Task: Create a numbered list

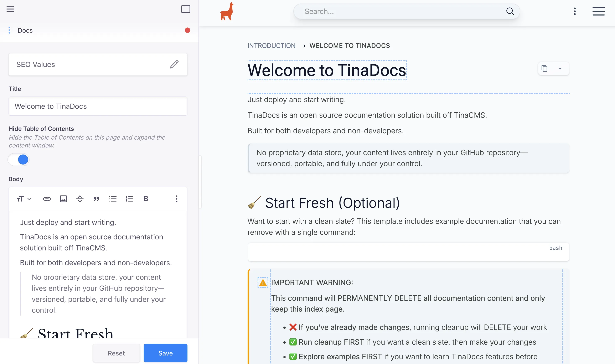Action: [129, 199]
